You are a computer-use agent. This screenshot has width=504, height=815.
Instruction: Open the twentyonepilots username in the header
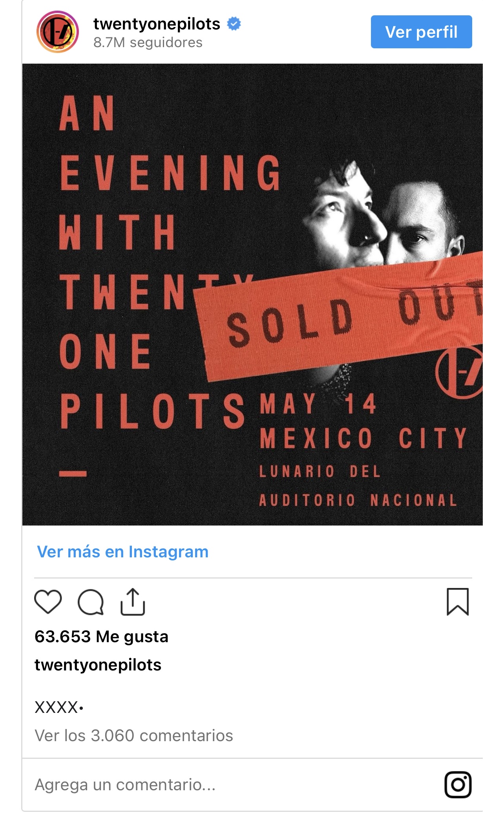[x=157, y=24]
